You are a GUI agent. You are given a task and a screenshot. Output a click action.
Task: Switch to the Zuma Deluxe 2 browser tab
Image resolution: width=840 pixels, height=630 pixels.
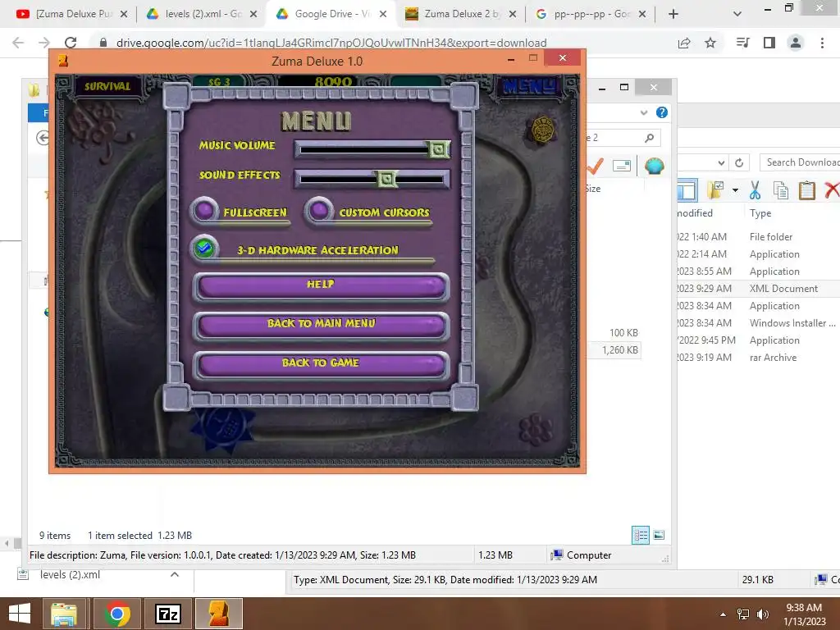[462, 14]
